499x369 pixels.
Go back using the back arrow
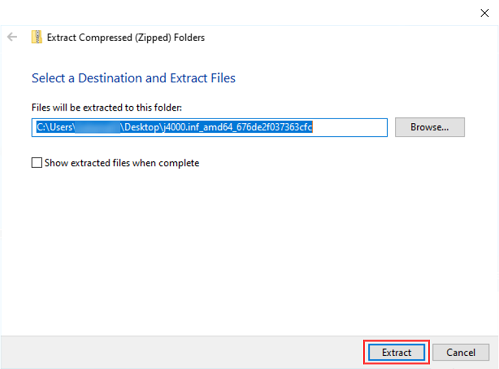point(12,37)
